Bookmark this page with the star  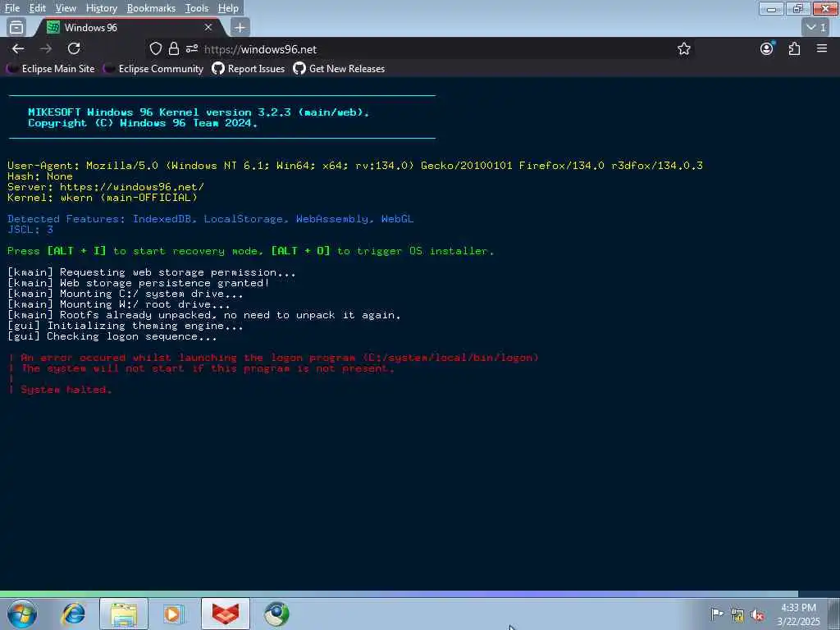[x=683, y=48]
